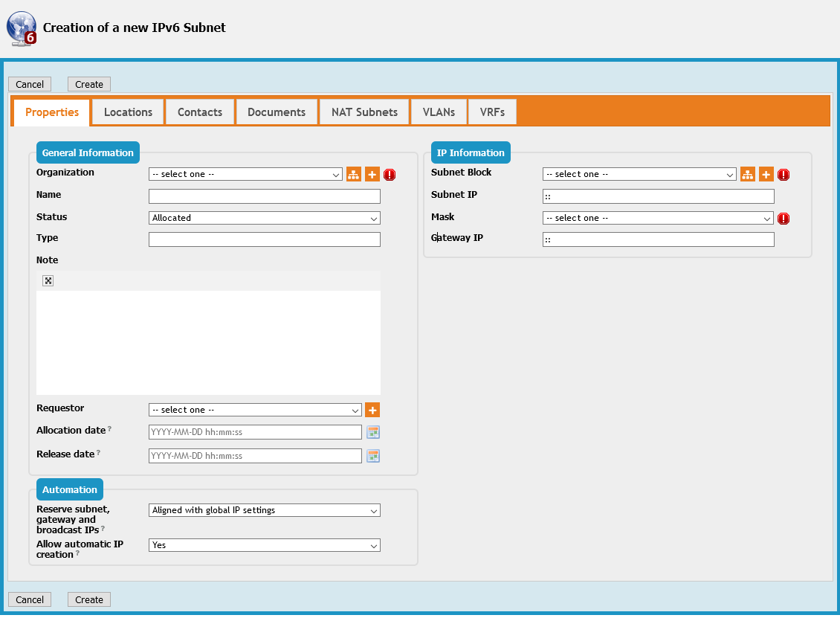Click the plus icon next to Subnet Block
840x618 pixels.
click(x=766, y=175)
